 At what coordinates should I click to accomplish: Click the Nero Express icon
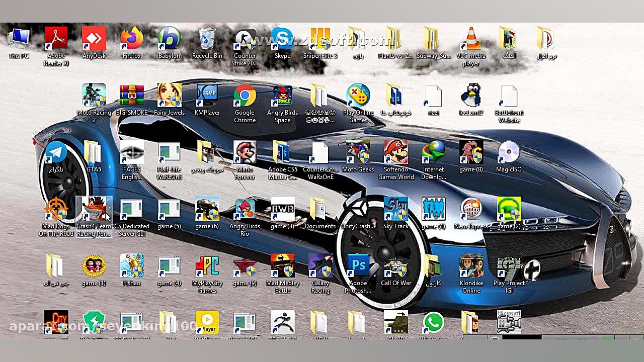pos(471,214)
